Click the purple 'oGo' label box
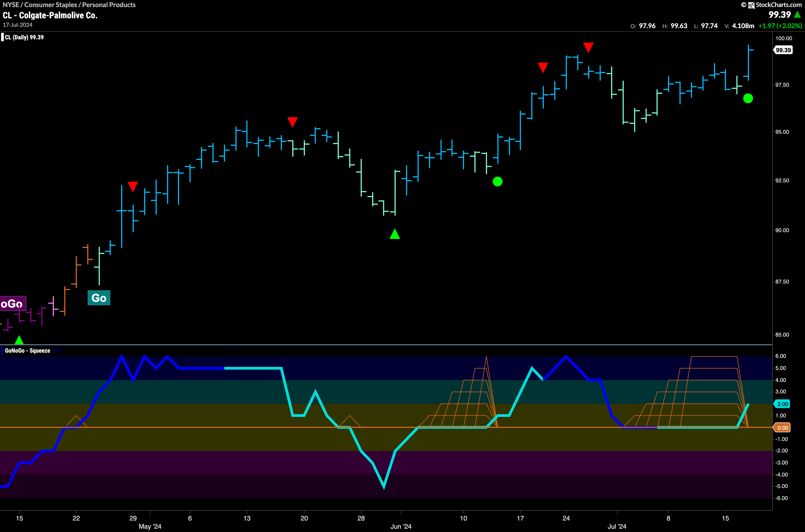Image resolution: width=805 pixels, height=532 pixels. 13,303
